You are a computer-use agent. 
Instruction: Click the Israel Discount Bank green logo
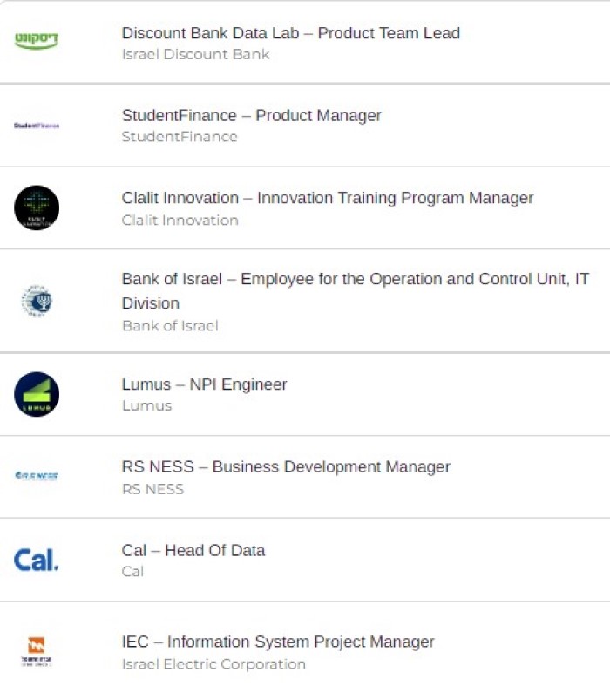click(x=37, y=40)
